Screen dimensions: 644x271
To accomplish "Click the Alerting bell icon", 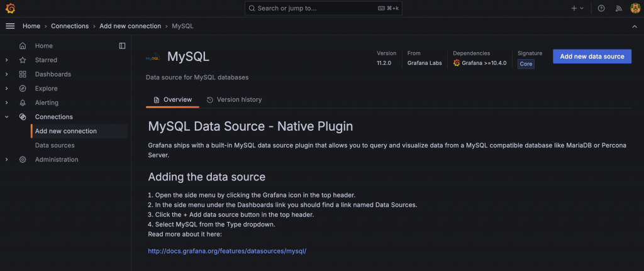I will (x=23, y=102).
